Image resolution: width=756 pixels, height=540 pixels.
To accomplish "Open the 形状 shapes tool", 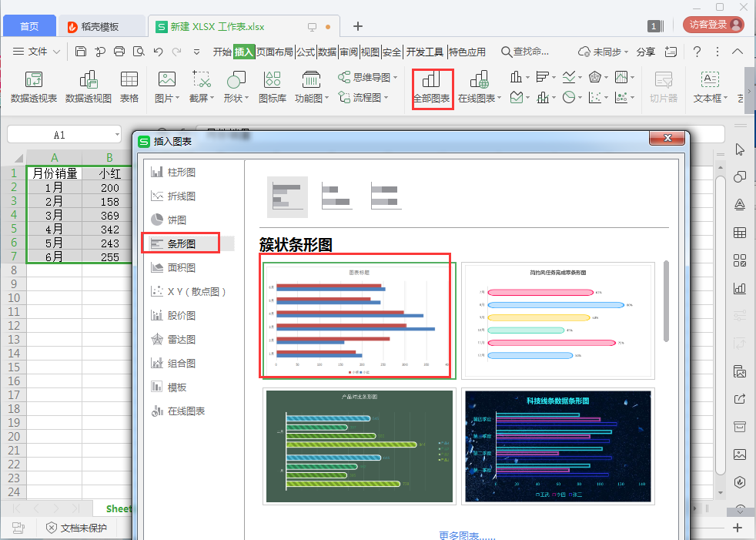I will click(x=236, y=87).
